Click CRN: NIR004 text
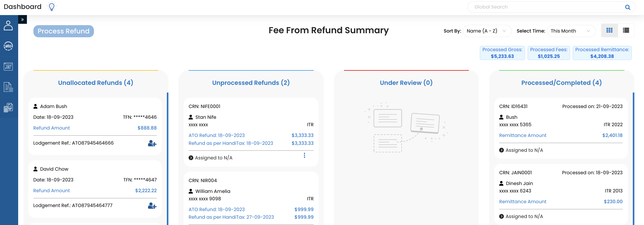Viewport: 644px width, 225px height. [x=203, y=181]
